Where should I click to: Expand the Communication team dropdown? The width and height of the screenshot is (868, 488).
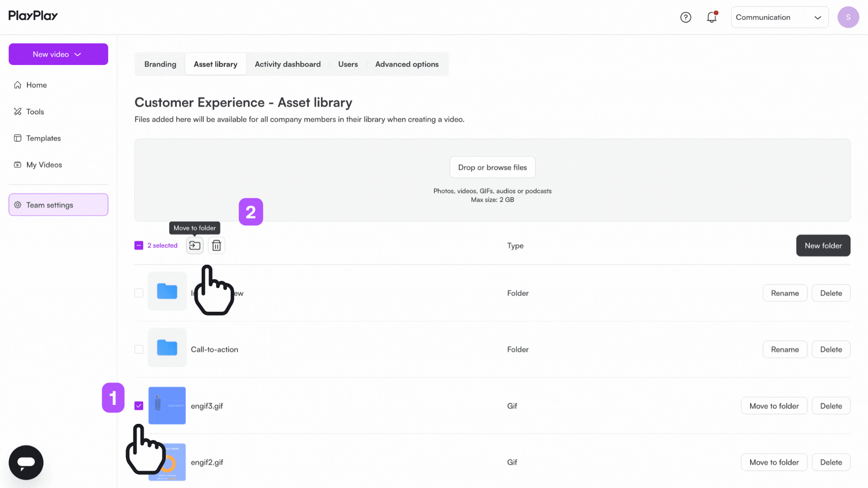click(x=779, y=17)
